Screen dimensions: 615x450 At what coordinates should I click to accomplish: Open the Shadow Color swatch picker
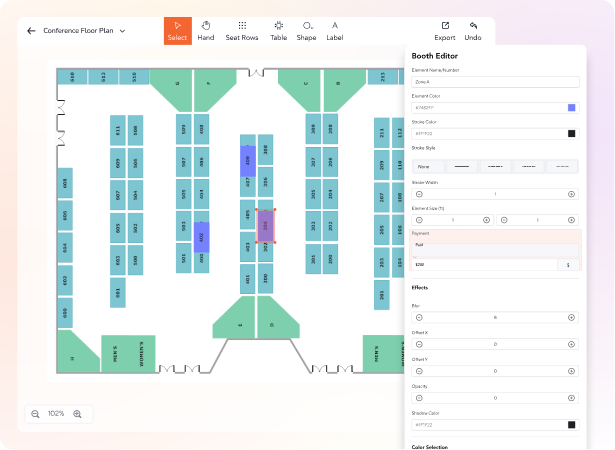(x=571, y=425)
